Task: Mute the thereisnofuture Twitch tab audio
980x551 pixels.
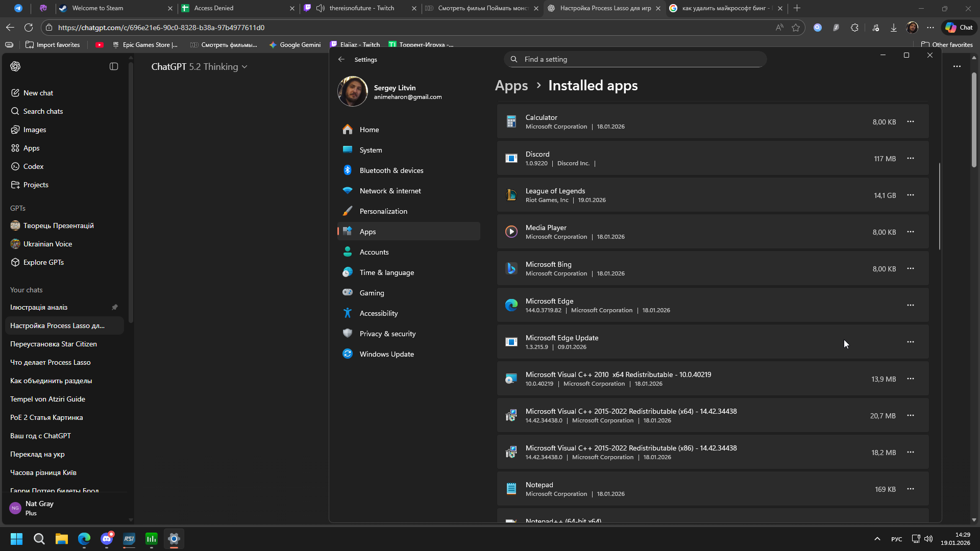Action: [321, 8]
